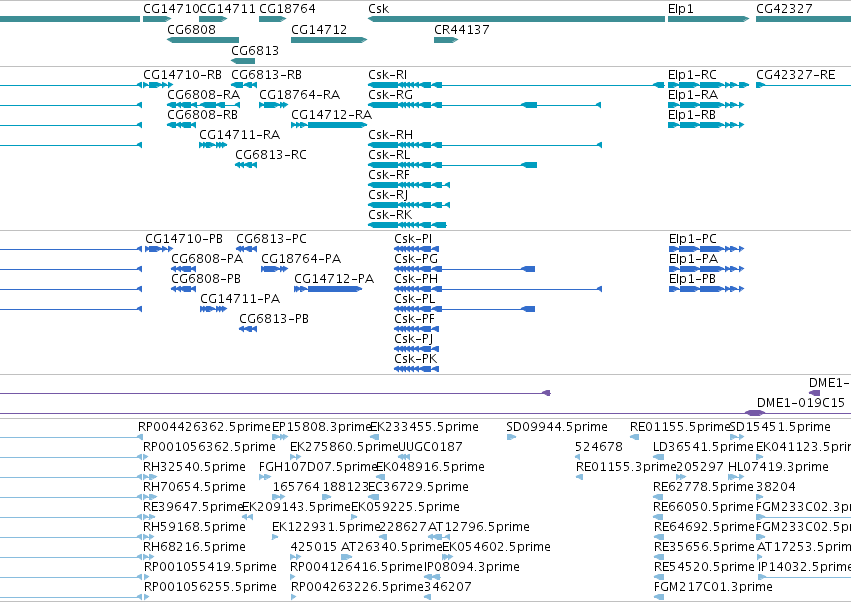This screenshot has height=602, width=851.
Task: Click the CG18764-PA protein feature
Action: pos(274,269)
